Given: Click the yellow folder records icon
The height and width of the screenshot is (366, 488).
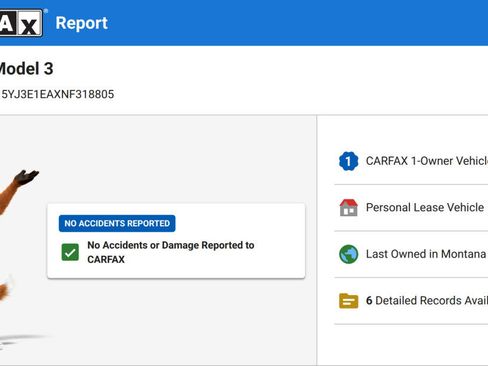Looking at the screenshot, I should point(348,301).
